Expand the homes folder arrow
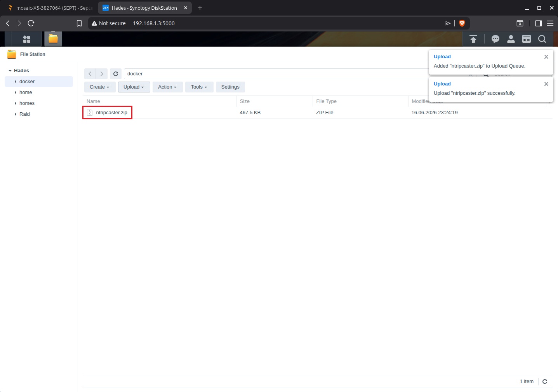 coord(16,103)
